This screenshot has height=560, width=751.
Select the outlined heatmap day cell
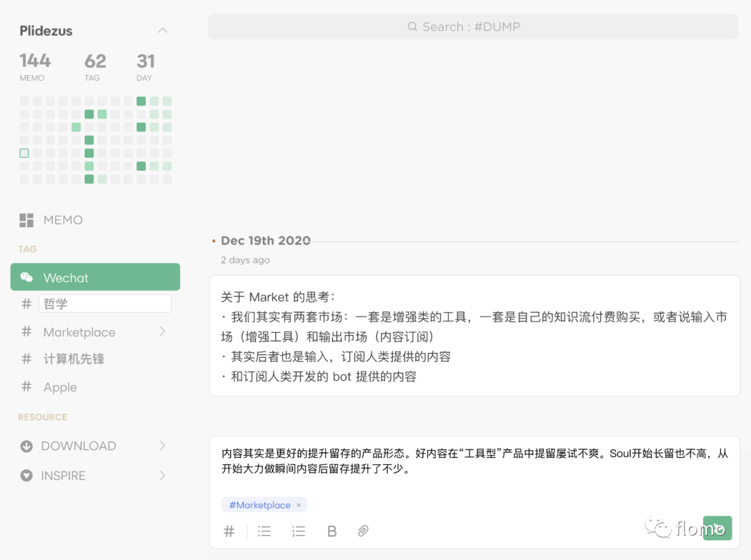[24, 153]
